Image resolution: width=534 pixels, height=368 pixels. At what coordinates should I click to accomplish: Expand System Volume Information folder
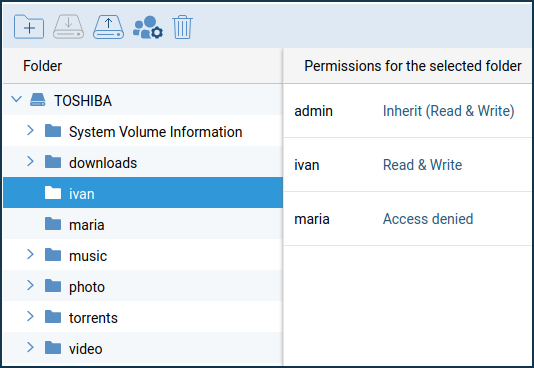click(x=30, y=130)
